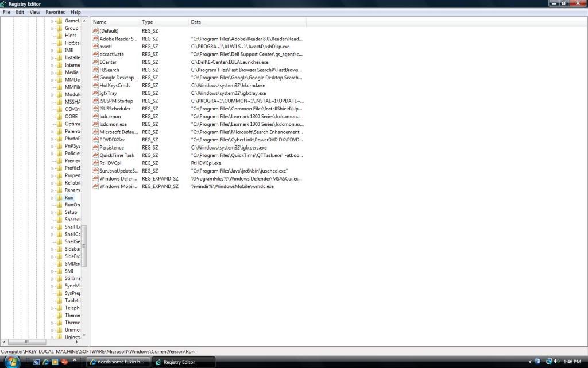This screenshot has width=588, height=368.
Task: Click the IME key folder icon
Action: coord(59,51)
